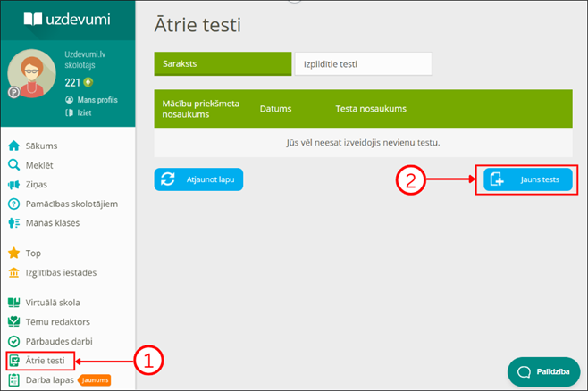Click the P badge on avatar
This screenshot has height=391, width=588.
(14, 92)
